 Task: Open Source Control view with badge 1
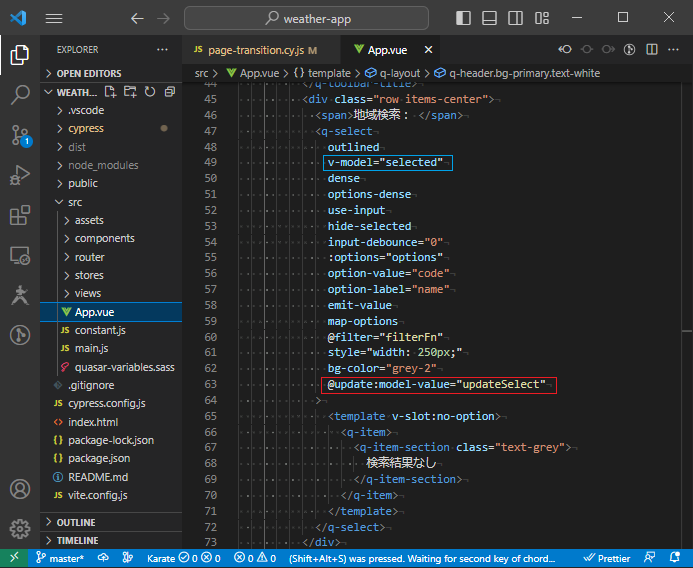(20, 135)
